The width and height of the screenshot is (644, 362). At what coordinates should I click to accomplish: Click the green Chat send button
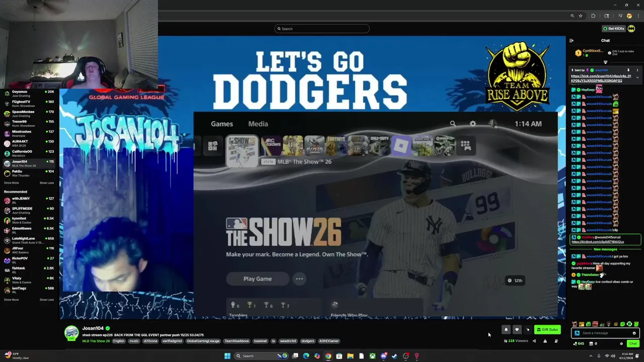pos(633,344)
